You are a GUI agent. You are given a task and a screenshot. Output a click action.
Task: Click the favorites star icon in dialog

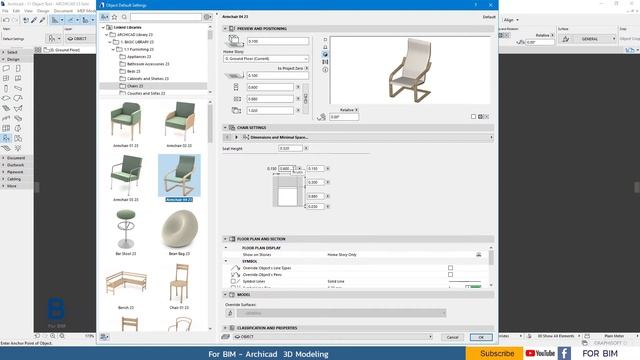[x=115, y=17]
